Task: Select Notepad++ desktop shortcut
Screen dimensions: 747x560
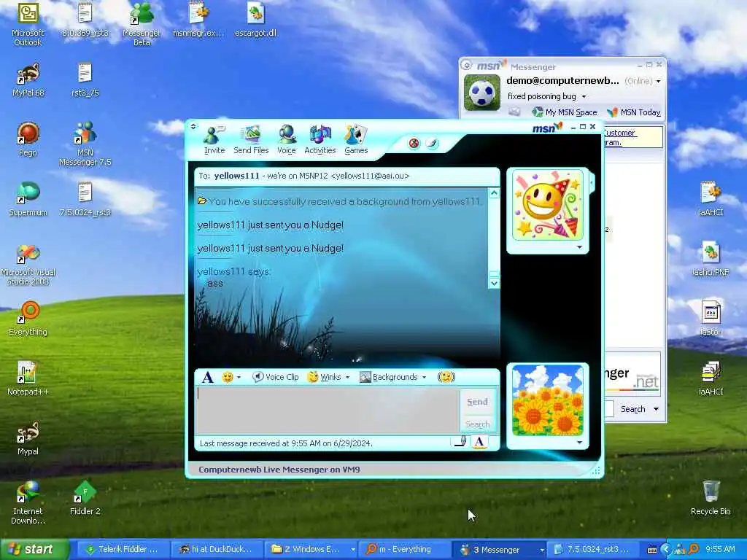Action: 28,378
